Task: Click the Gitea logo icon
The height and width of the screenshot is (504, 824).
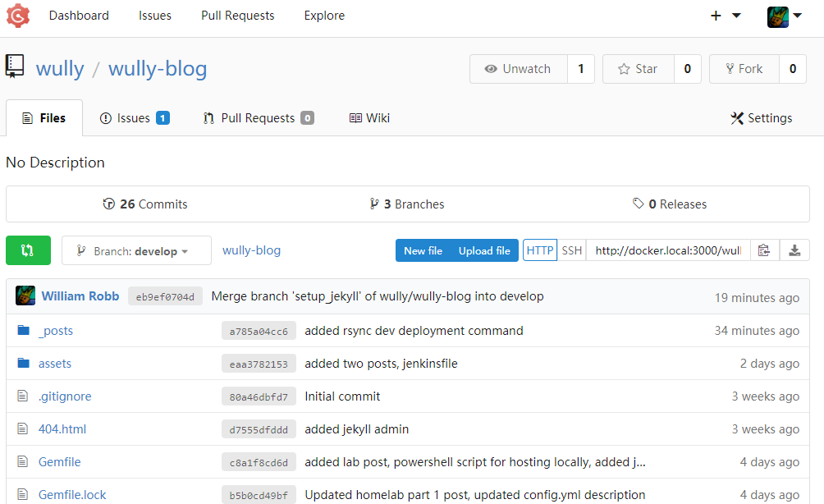Action: (x=18, y=16)
